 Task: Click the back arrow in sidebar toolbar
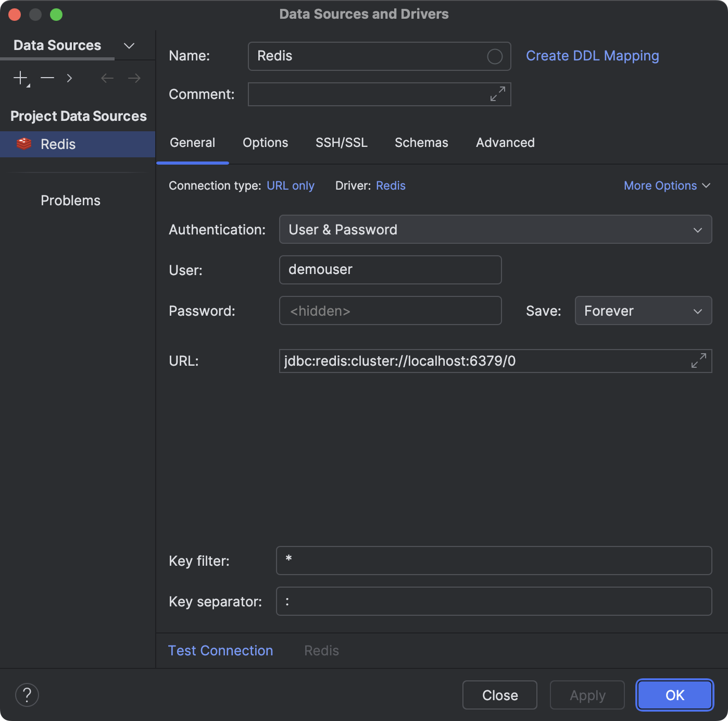click(107, 78)
